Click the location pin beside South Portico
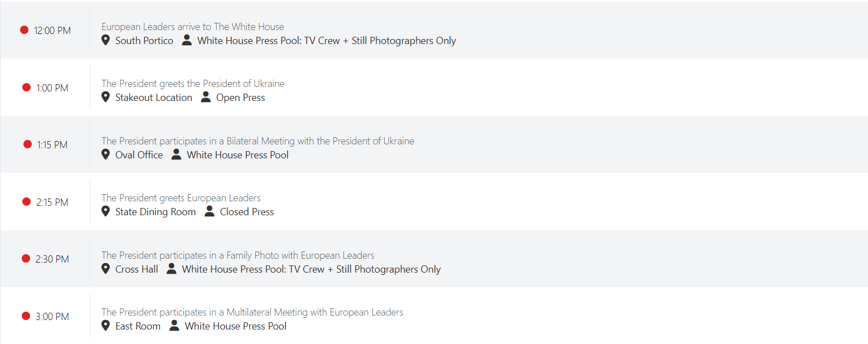The width and height of the screenshot is (868, 344). tap(105, 40)
